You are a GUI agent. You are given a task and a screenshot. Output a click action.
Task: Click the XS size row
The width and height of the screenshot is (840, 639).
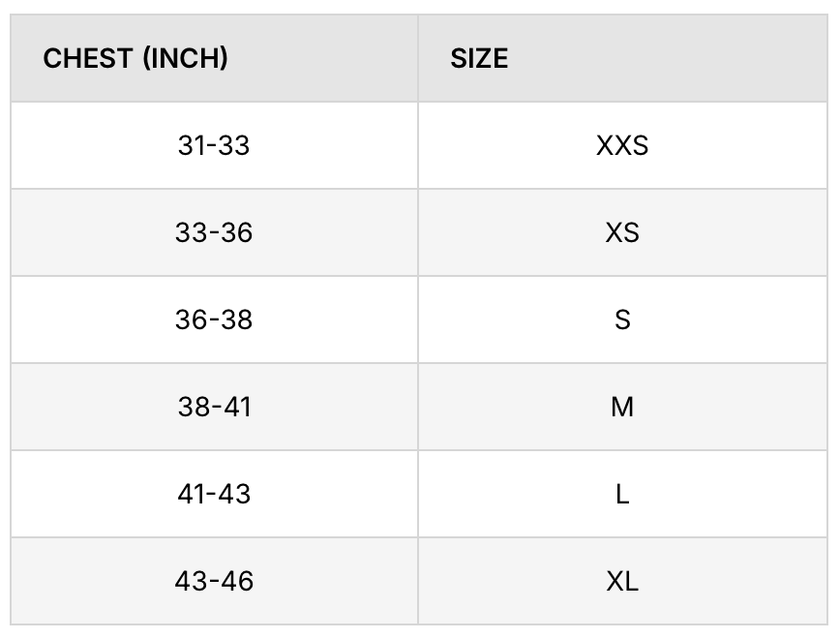(419, 232)
